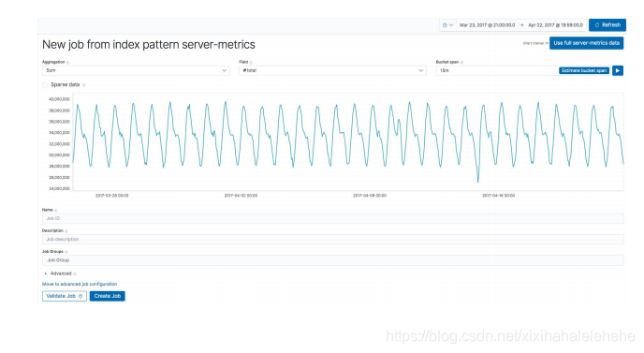Click the y-axis label 24,000,000

point(59,188)
